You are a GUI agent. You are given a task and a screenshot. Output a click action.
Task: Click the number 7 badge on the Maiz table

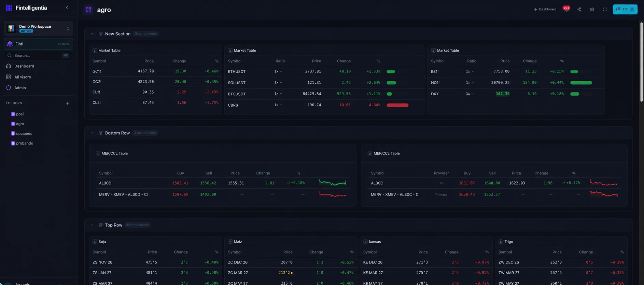[x=230, y=242]
